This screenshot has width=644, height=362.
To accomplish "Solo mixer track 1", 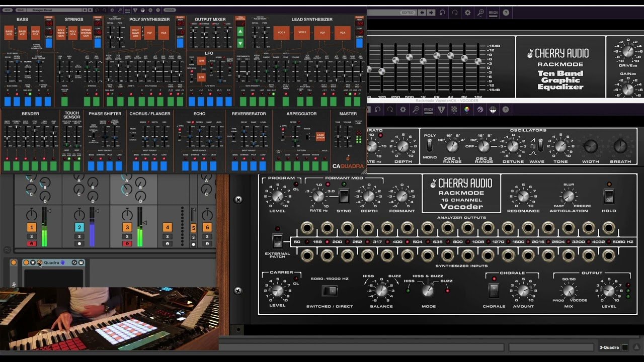I will (31, 236).
